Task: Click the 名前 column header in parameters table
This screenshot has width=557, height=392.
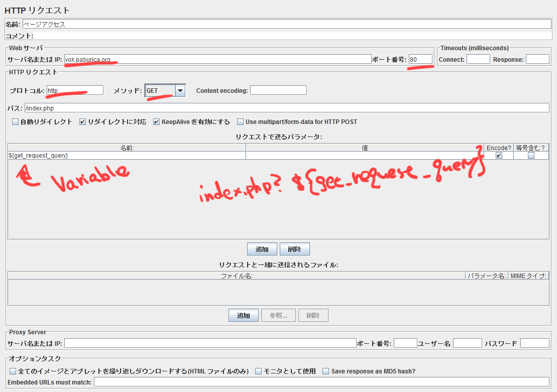Action: point(127,148)
